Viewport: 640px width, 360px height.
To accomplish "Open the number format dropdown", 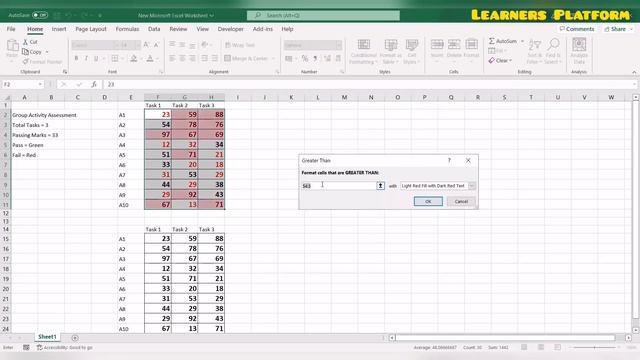I will tap(338, 45).
